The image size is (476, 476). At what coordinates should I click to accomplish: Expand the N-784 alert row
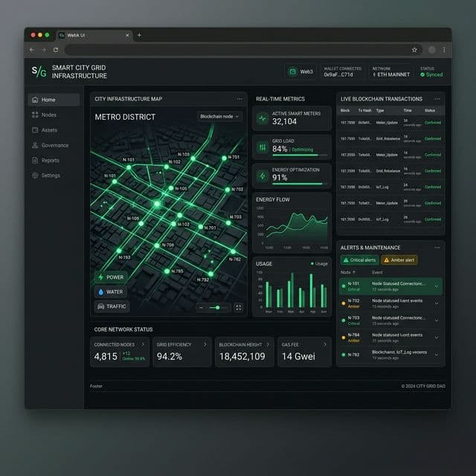437,337
